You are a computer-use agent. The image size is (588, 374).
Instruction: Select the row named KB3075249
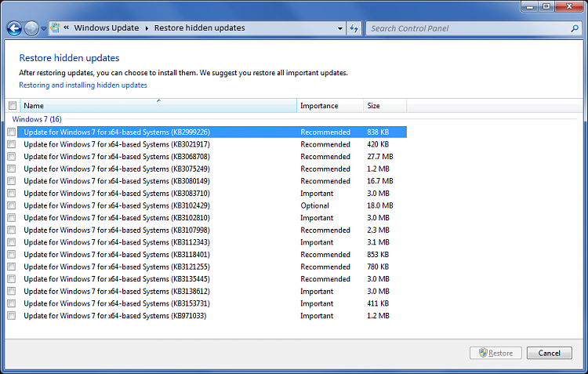click(x=117, y=169)
